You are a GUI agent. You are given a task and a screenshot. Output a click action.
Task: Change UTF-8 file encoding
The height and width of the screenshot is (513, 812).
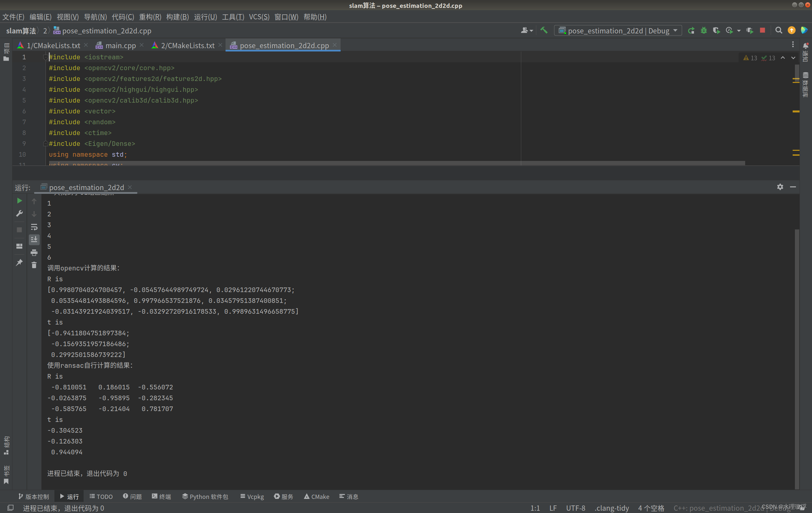(576, 508)
